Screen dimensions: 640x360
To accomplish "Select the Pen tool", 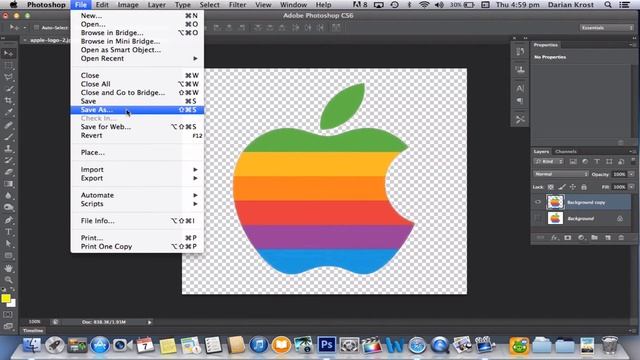I will point(8,220).
